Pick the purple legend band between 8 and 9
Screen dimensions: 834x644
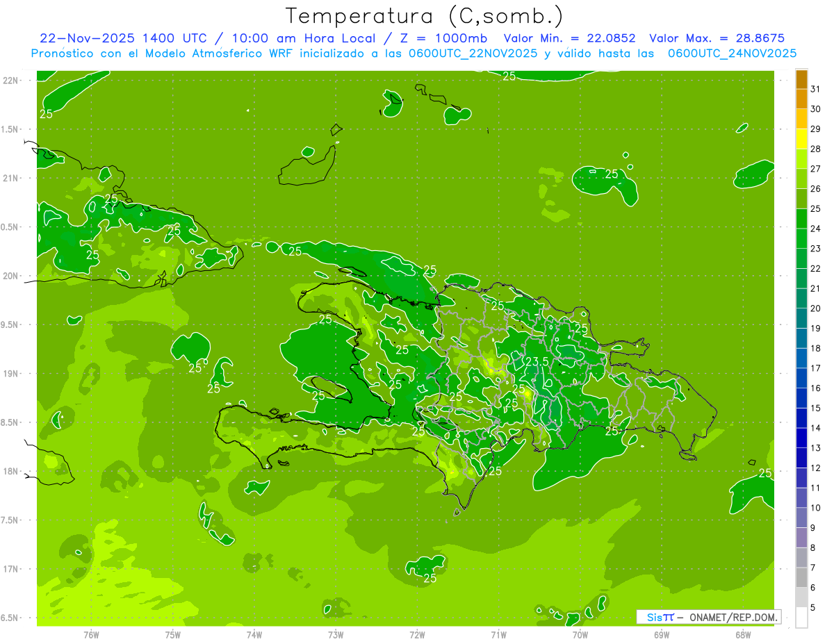[x=801, y=538]
